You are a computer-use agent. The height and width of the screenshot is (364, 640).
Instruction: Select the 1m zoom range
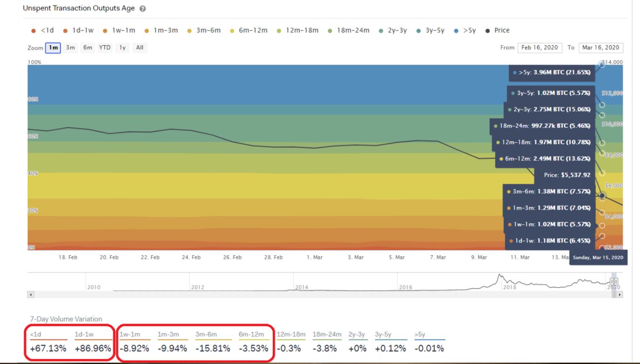coord(53,47)
